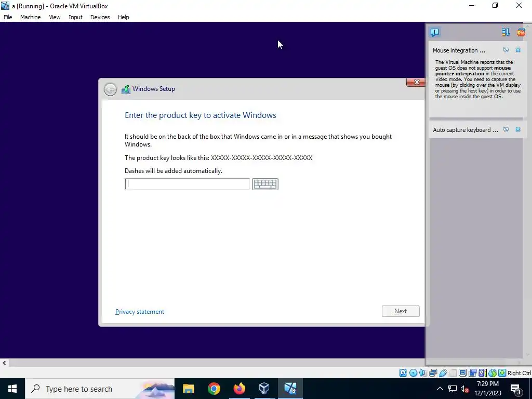
Task: Dismiss the Mouse integration notification
Action: point(518,50)
